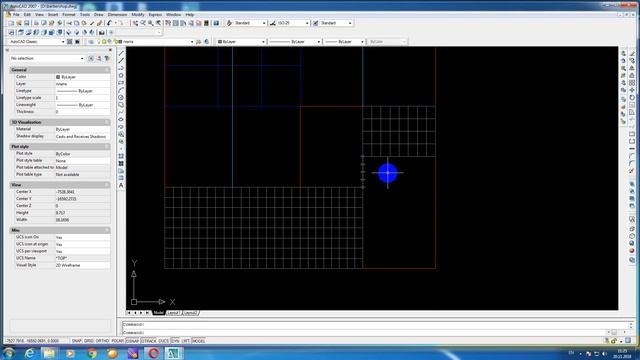
Task: Toggle OTRACK in status bar
Action: click(x=149, y=341)
